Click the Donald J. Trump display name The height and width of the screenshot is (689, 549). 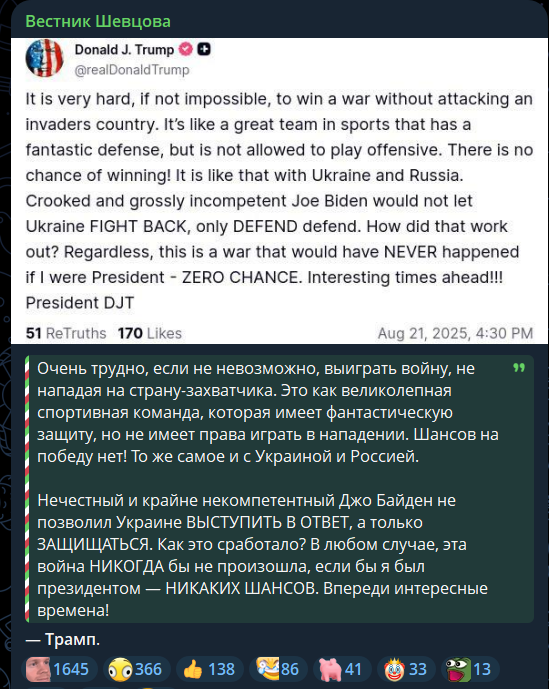pos(124,50)
